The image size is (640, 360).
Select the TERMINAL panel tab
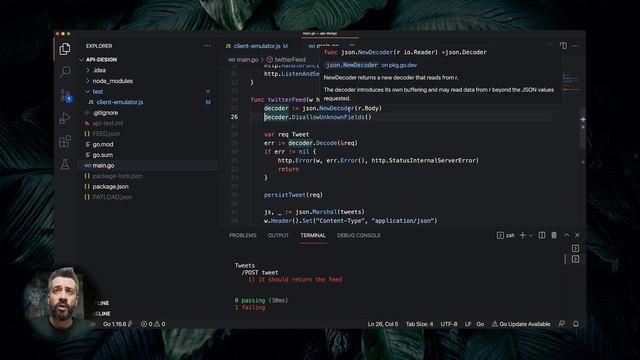[313, 236]
